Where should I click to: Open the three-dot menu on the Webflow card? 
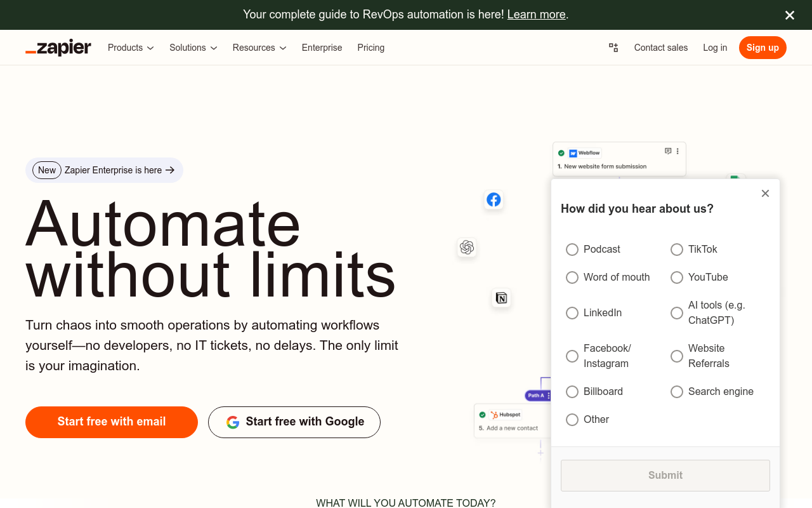(x=678, y=151)
